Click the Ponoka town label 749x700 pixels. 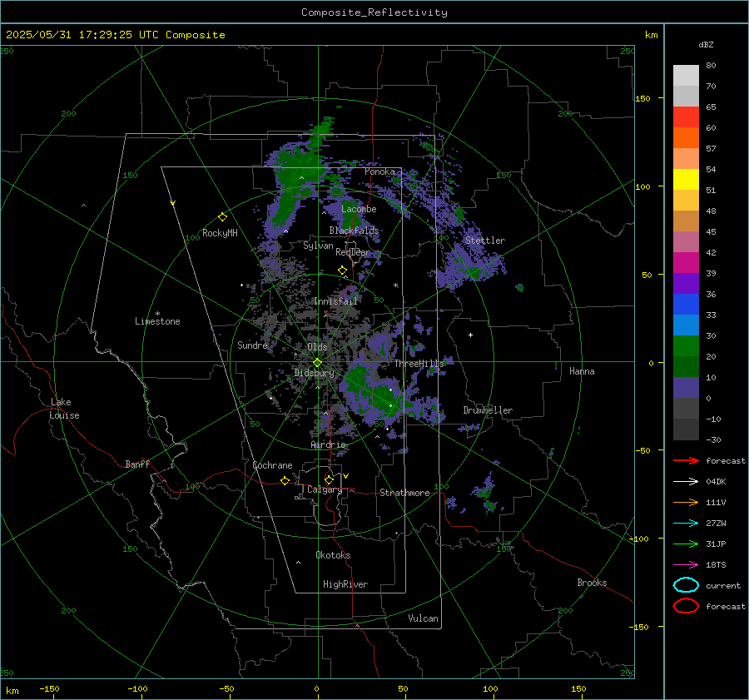coord(379,171)
